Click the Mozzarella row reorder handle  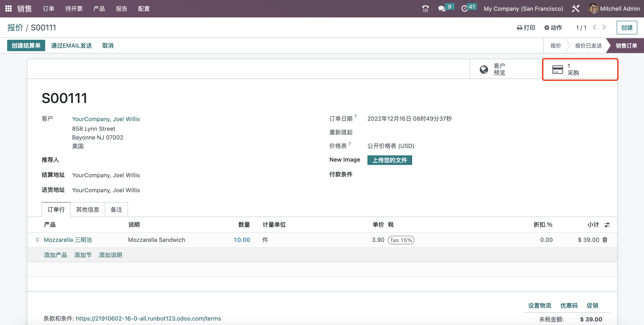click(x=37, y=240)
